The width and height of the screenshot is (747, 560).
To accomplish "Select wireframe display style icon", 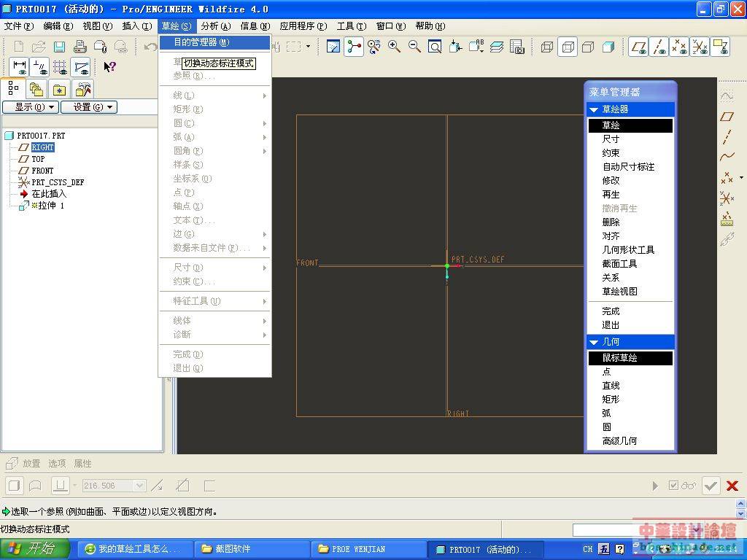I will (x=547, y=47).
